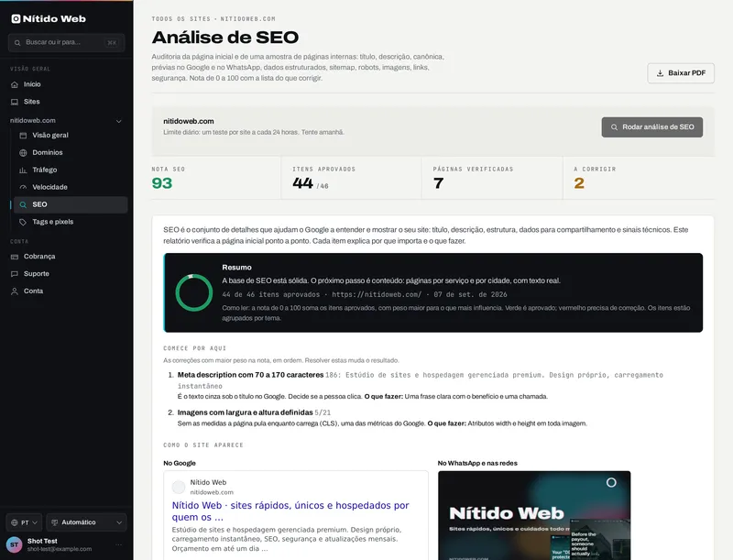
Task: Click the green score ring in Resumo
Action: (x=194, y=292)
